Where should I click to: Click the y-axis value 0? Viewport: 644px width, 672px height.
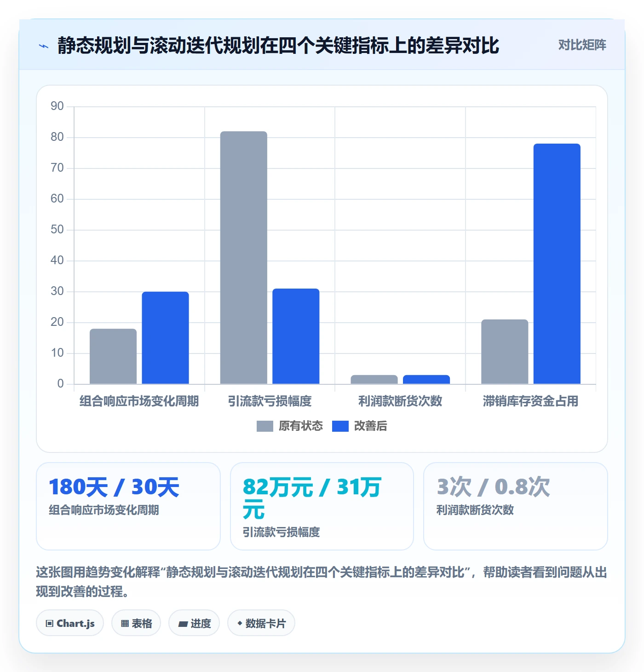click(x=60, y=384)
